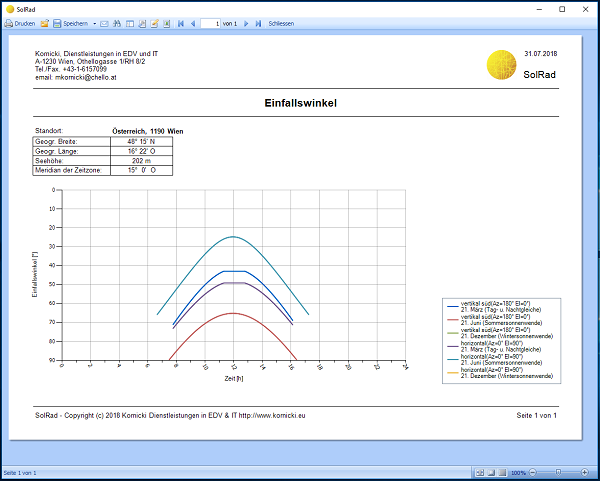Expand the Speichern dropdown arrow

[94, 23]
